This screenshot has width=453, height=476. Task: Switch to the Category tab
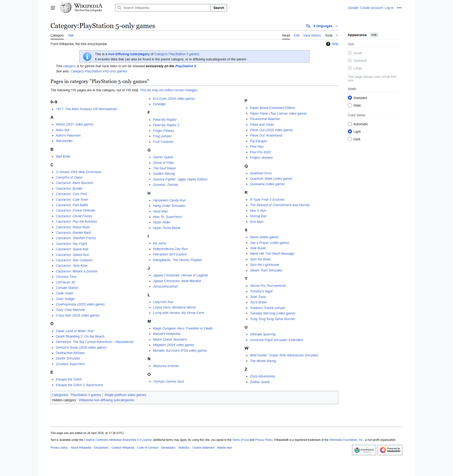click(57, 35)
